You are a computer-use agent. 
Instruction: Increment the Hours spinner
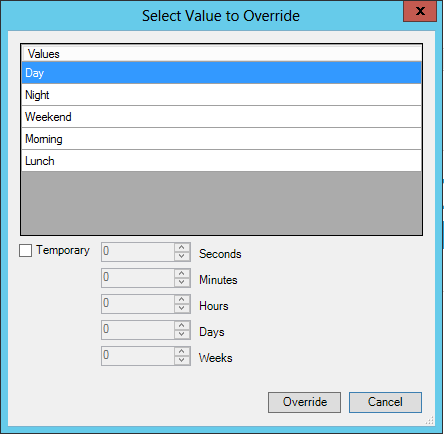tap(182, 299)
